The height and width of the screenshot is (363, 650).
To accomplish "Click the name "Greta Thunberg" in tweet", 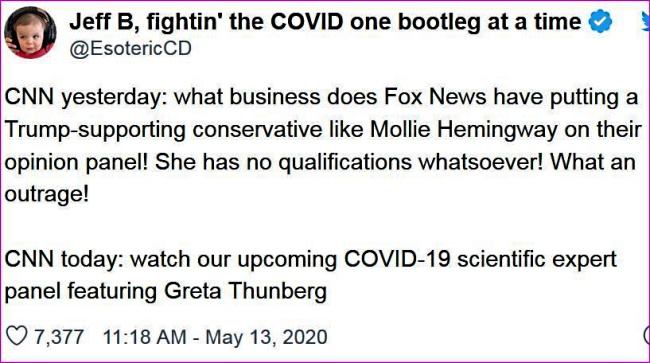I will 245,291.
